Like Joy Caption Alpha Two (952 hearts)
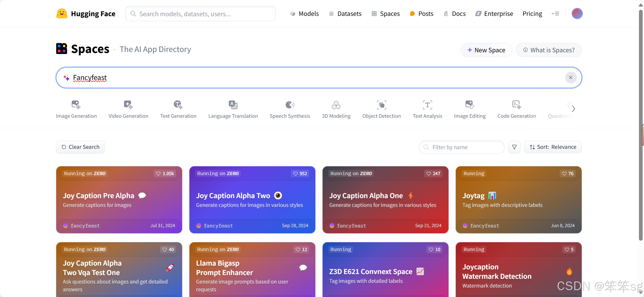The image size is (644, 297). coord(300,173)
